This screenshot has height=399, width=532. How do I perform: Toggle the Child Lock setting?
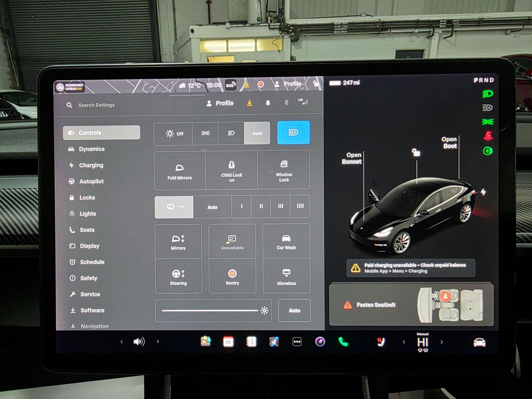click(x=231, y=170)
